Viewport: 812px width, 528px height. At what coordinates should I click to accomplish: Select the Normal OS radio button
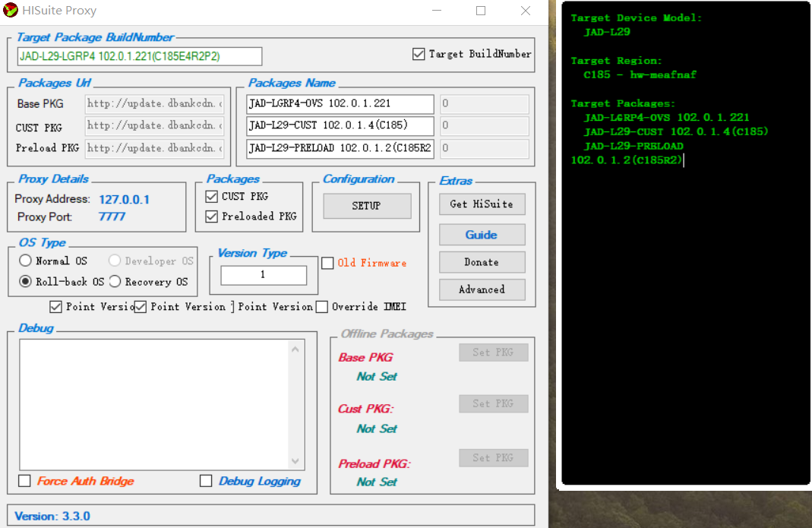coord(25,261)
